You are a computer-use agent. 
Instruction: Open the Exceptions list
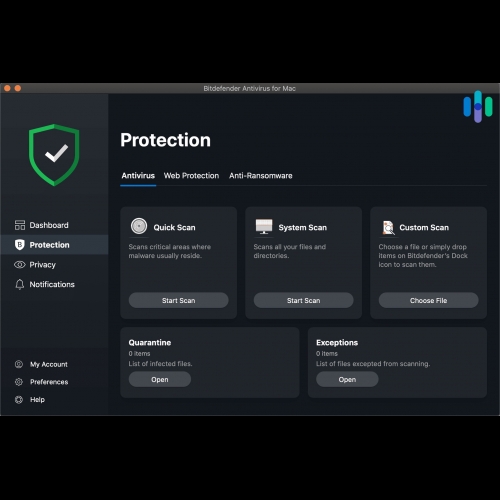347,379
